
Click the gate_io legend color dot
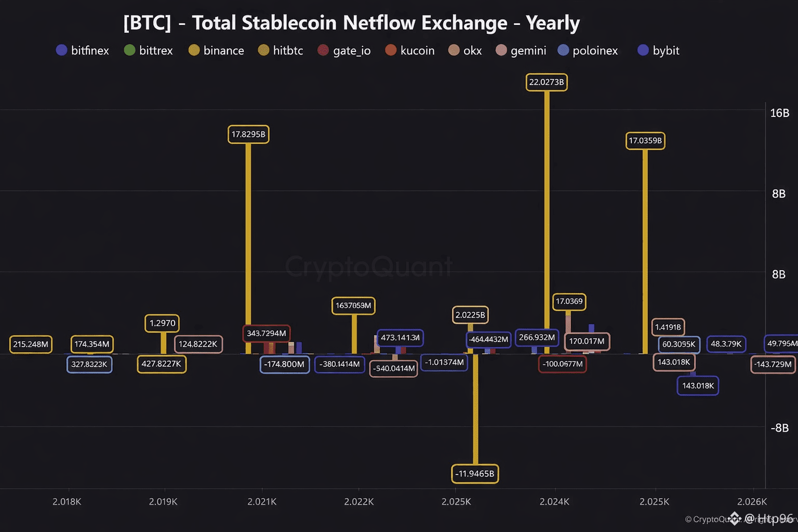(323, 50)
